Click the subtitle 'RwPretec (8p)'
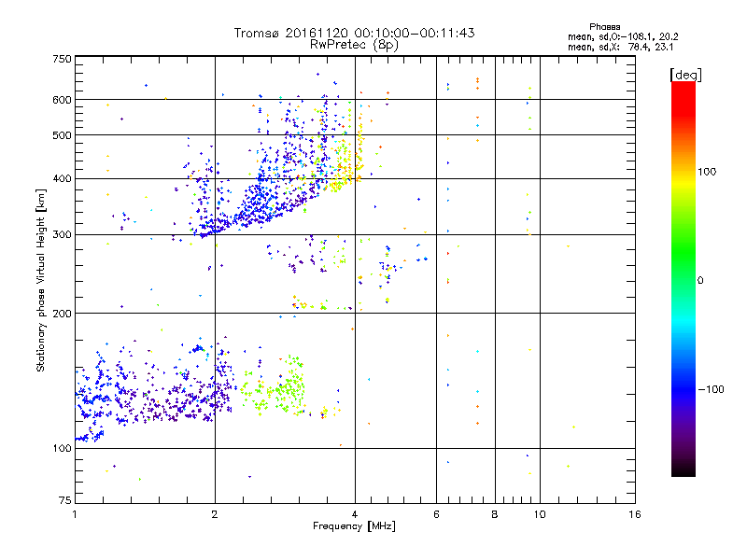This screenshot has height=560, width=747. 354,45
